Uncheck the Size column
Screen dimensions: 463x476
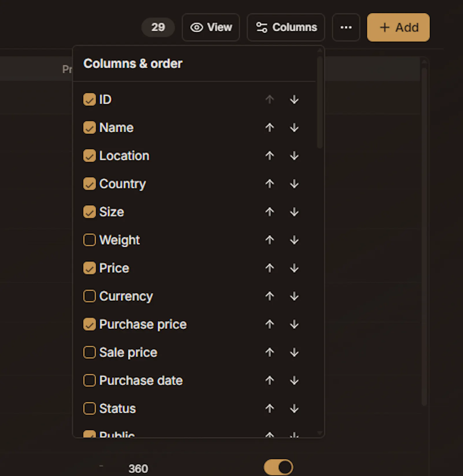coord(89,212)
